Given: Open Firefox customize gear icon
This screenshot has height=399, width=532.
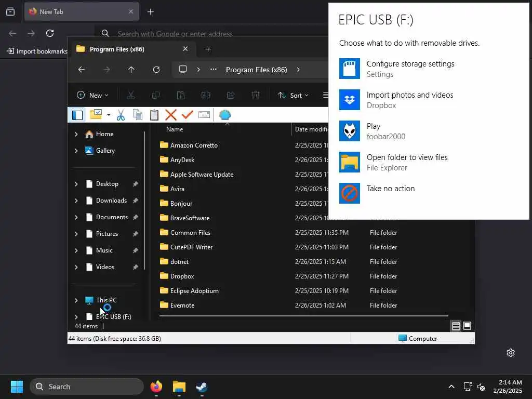Looking at the screenshot, I should tap(511, 353).
